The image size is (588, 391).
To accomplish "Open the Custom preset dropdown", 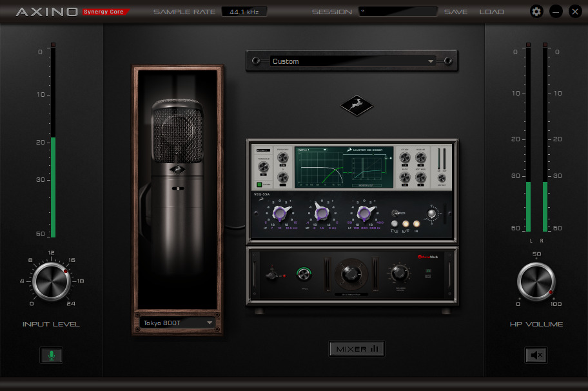I will (x=353, y=61).
